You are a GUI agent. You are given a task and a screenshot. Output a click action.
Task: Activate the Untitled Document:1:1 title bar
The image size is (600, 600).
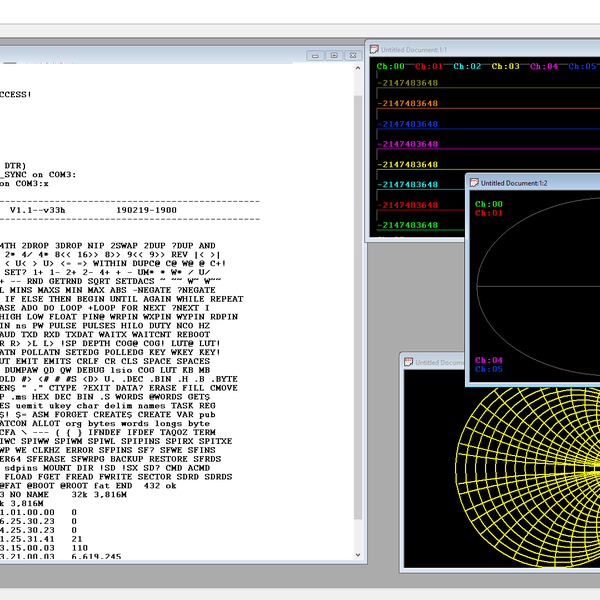pyautogui.click(x=484, y=49)
